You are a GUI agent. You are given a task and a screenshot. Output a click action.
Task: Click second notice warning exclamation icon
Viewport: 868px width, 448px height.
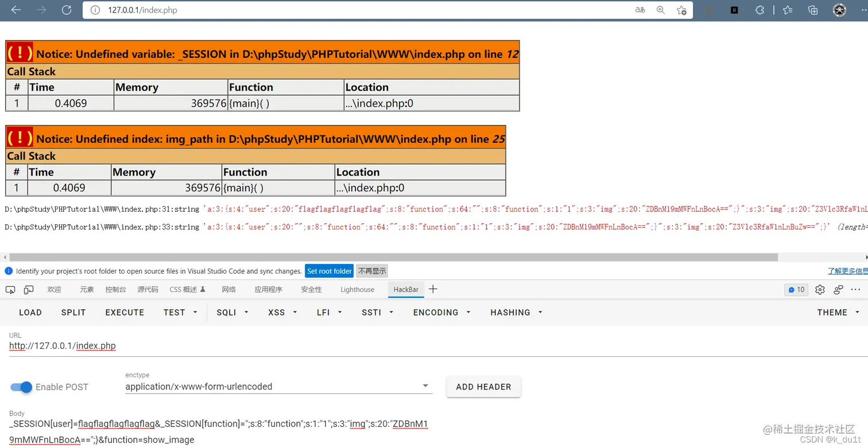(20, 138)
